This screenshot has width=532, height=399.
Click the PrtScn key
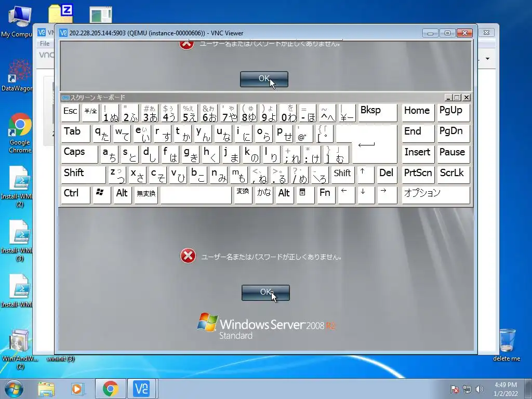pyautogui.click(x=418, y=175)
